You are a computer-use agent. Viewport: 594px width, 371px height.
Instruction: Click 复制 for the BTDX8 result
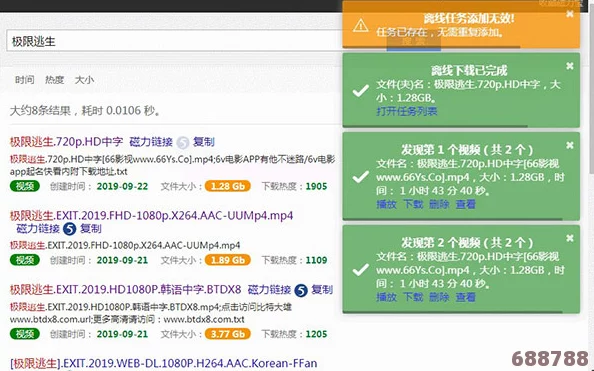coord(322,290)
